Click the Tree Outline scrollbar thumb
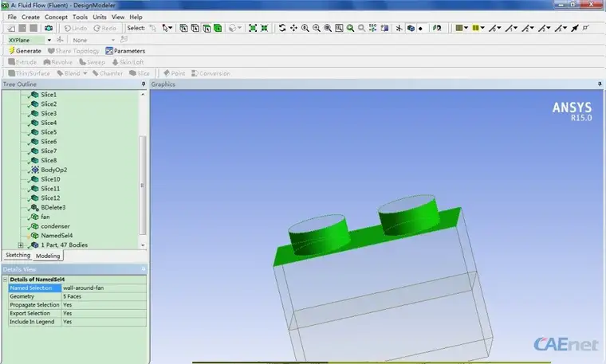This screenshot has width=606, height=364. [x=142, y=186]
